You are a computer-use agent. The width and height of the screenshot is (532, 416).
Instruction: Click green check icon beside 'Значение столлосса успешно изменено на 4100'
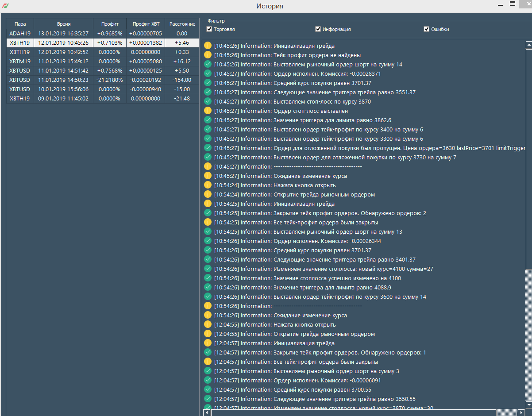(x=208, y=278)
